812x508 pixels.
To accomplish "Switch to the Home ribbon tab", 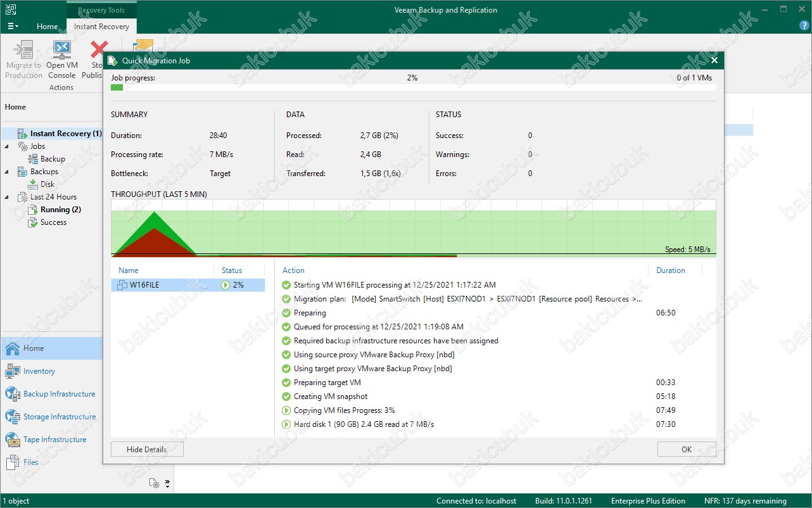I will (x=48, y=27).
